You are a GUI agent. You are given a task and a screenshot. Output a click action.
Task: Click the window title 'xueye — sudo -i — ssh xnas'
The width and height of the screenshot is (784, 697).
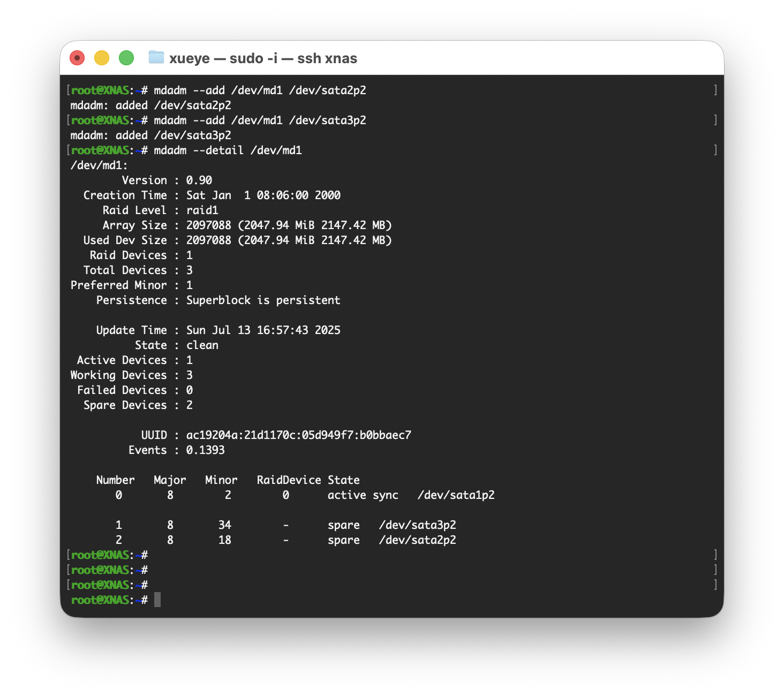pyautogui.click(x=263, y=58)
